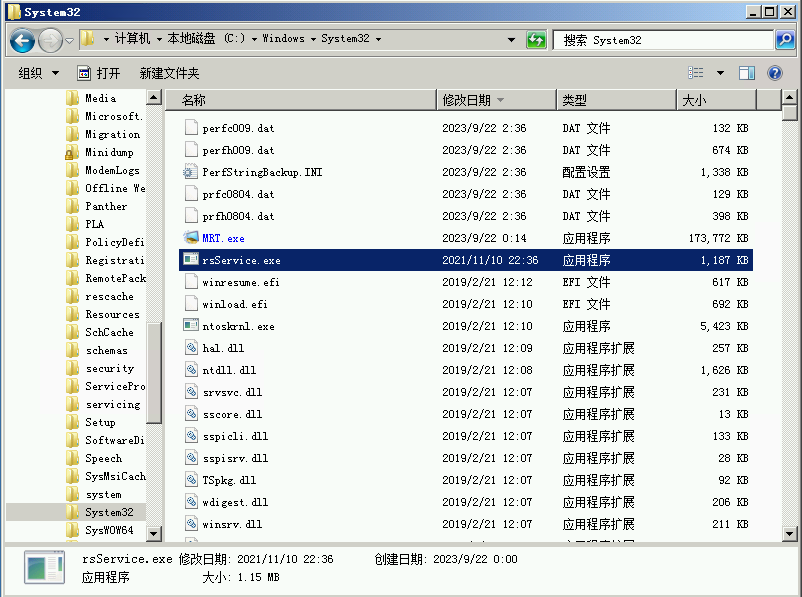The width and height of the screenshot is (802, 597).
Task: Click the search magnifier icon
Action: click(785, 40)
